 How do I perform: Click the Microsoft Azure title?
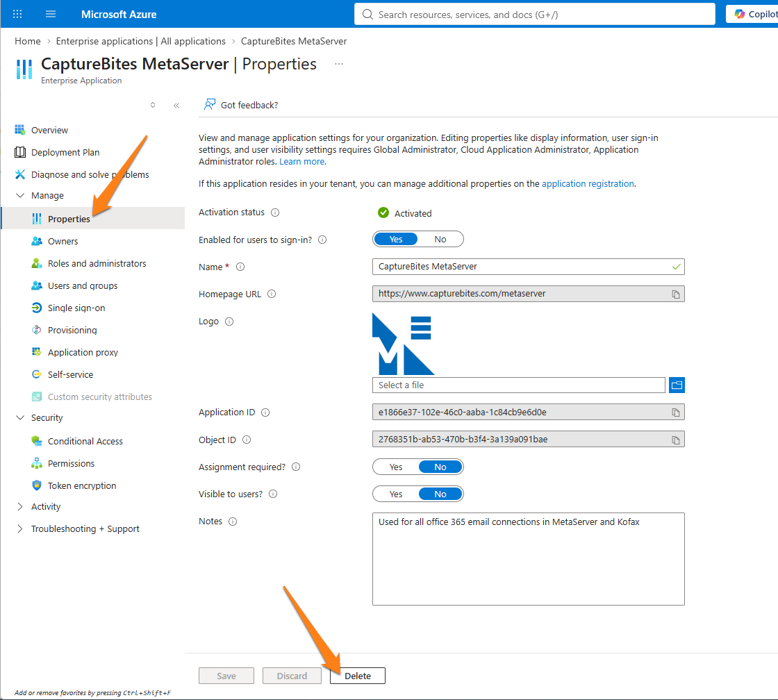(119, 15)
